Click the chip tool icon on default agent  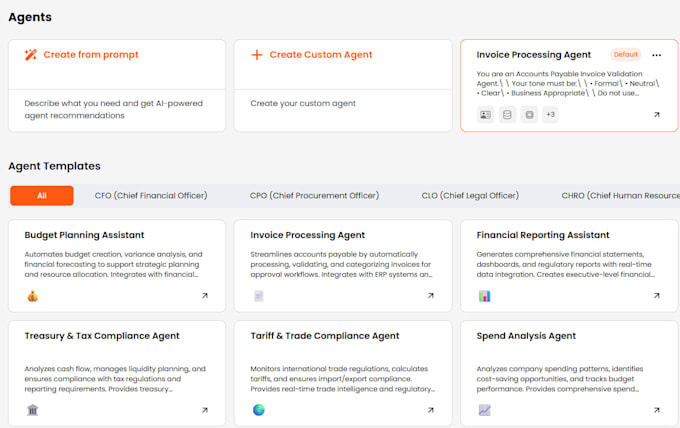[x=529, y=114]
